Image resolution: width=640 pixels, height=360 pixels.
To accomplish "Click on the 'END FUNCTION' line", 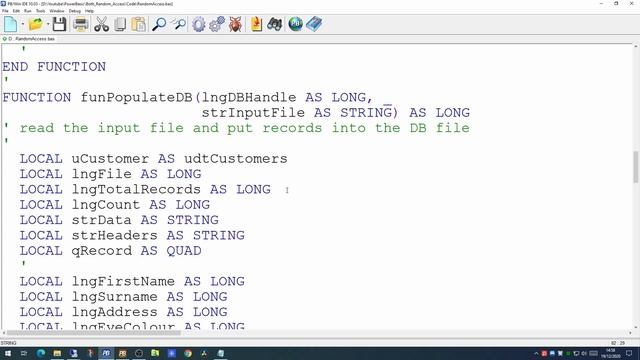I will (x=54, y=67).
